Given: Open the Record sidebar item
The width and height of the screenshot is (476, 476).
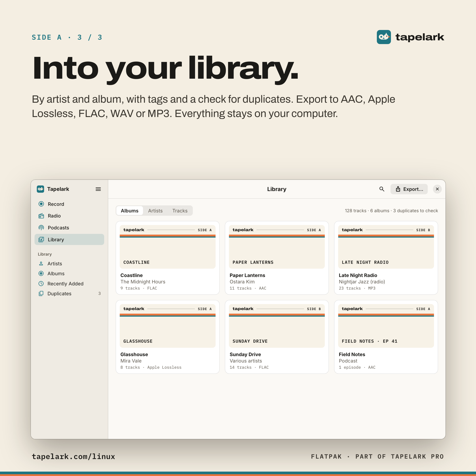Looking at the screenshot, I should [69, 204].
